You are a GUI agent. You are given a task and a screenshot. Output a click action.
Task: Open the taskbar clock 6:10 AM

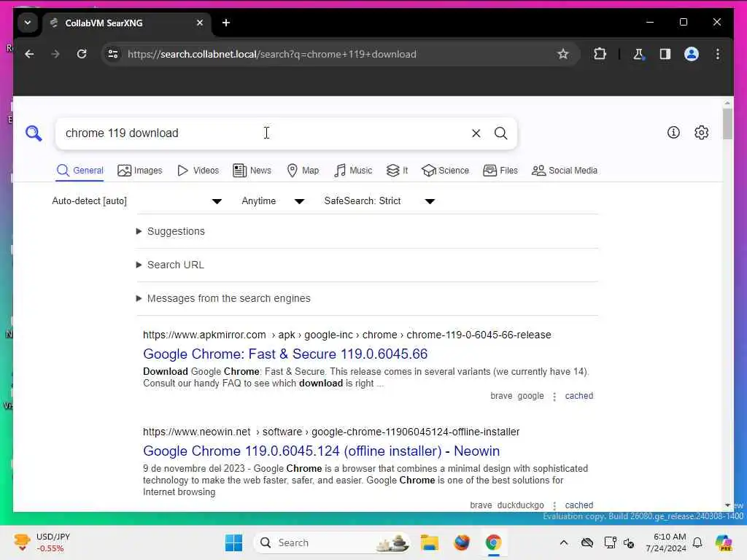tap(666, 542)
